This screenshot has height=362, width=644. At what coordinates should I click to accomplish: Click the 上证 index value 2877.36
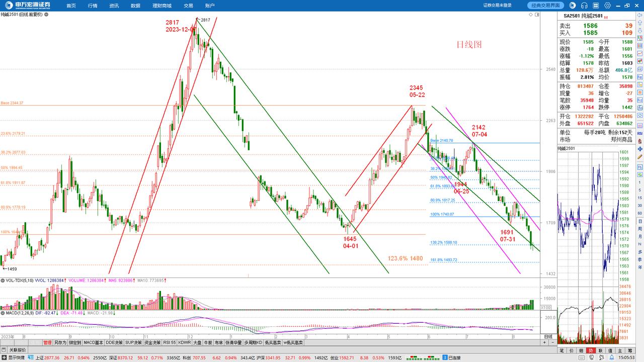pos(52,357)
